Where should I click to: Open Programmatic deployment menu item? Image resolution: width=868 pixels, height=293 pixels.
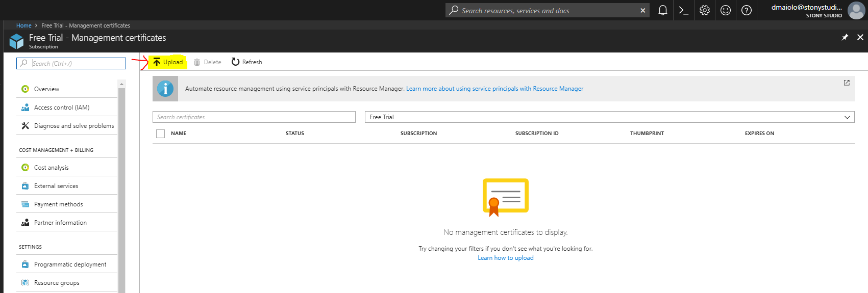[x=67, y=264]
